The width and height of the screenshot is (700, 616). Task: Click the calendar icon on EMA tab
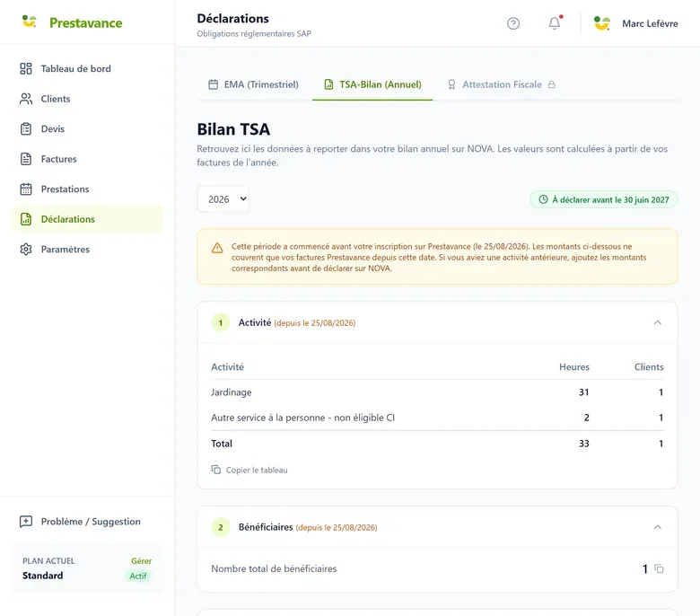coord(214,84)
